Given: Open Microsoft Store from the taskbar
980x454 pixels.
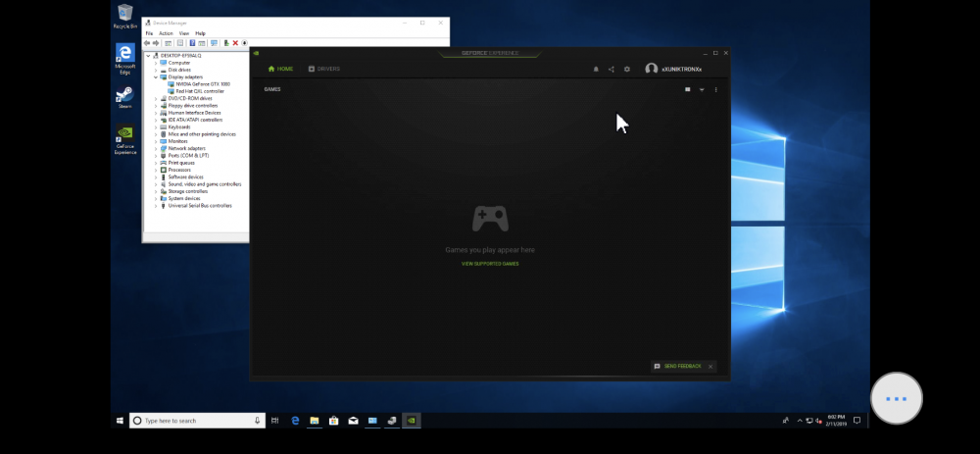Looking at the screenshot, I should pos(334,421).
